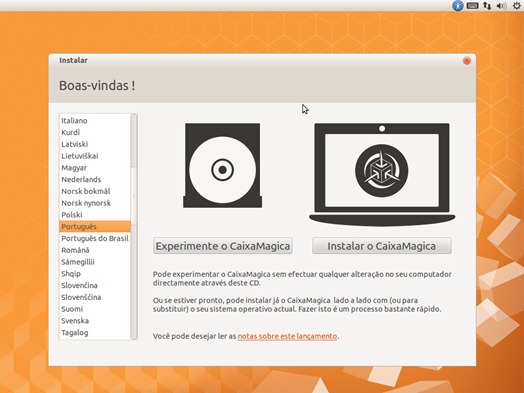Select Português do Brasil language

pos(95,238)
